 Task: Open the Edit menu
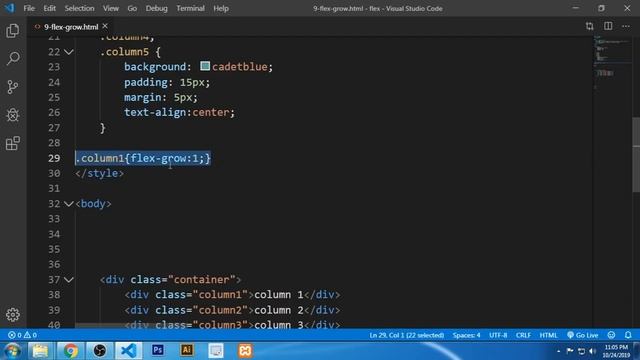49,8
